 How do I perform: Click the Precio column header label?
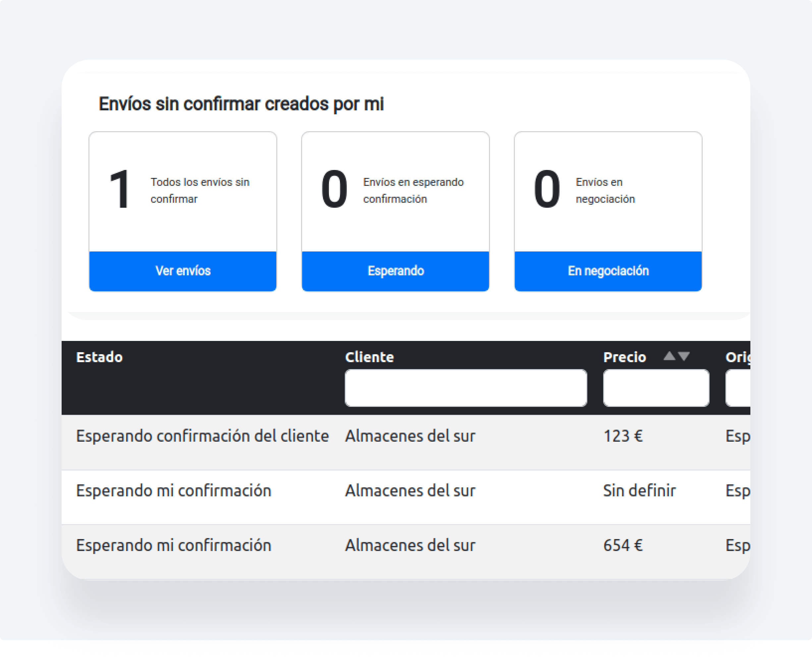624,357
